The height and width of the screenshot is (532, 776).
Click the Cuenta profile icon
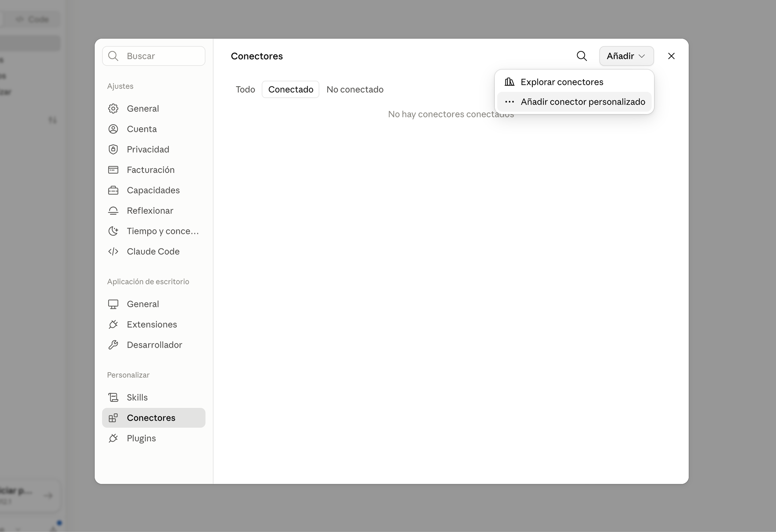(x=113, y=129)
